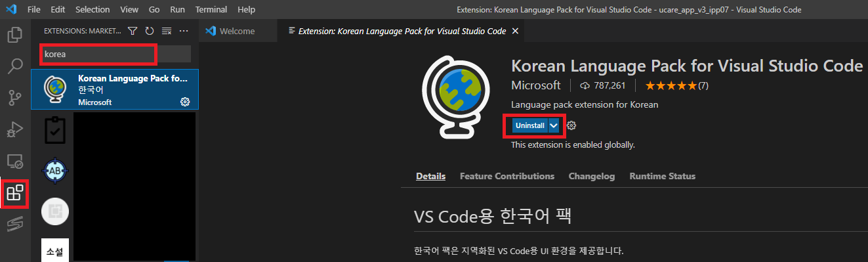Click the 787,261 install count
Screen dimensions: 868x262
click(603, 85)
